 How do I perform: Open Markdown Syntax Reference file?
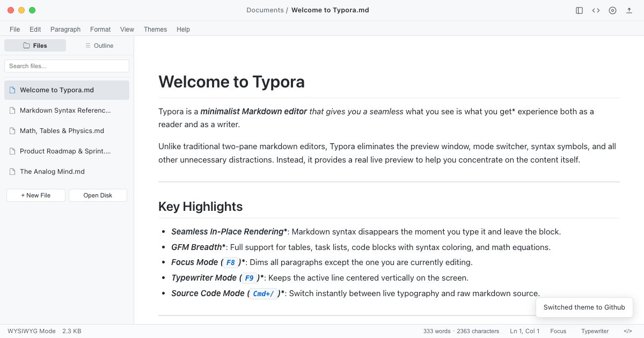tap(67, 111)
